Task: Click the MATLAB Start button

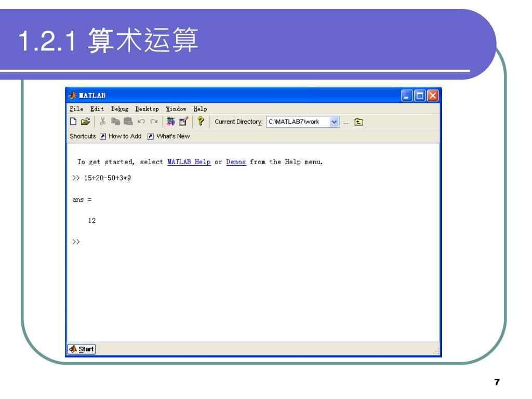Action: point(82,349)
